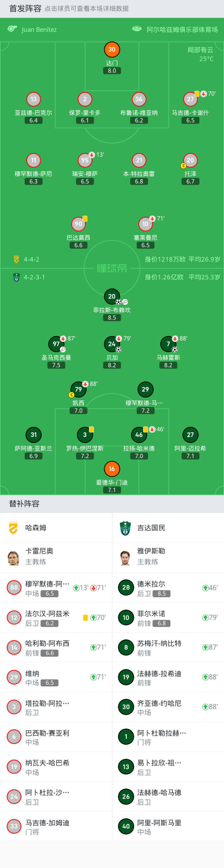Screen dimensions: 224x868
Task: Click the 4-2-3-1 formation team logo
Action: (16, 277)
